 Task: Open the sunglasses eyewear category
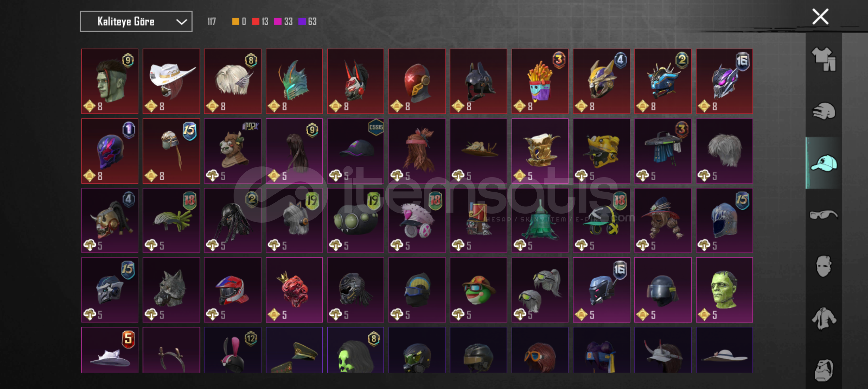point(824,215)
